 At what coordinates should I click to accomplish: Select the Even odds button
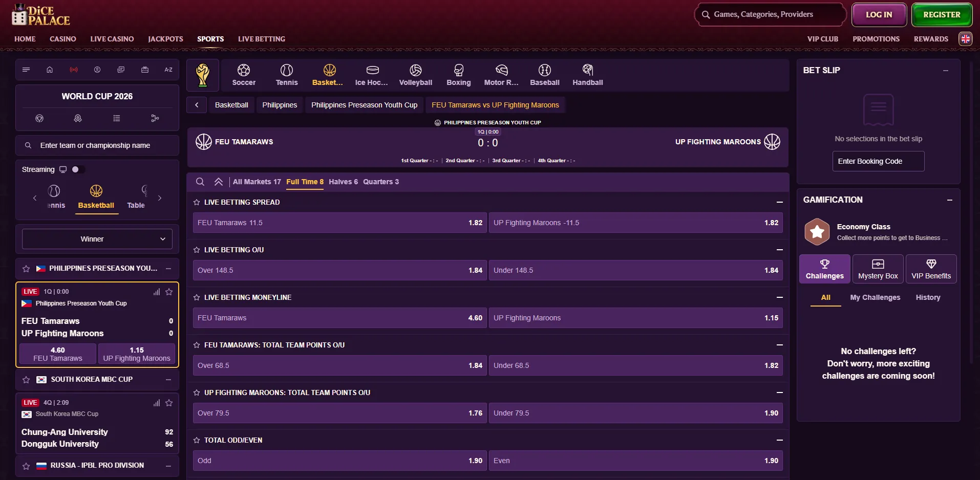pos(636,461)
